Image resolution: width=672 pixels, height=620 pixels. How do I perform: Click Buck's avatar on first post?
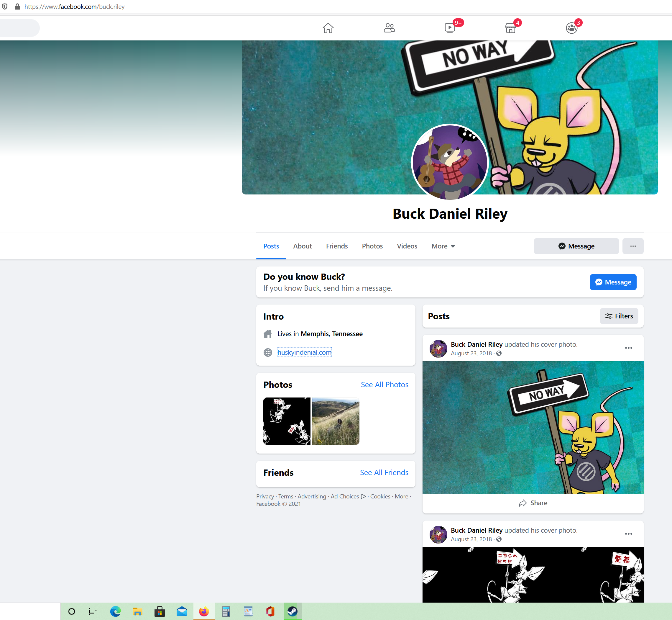point(438,349)
